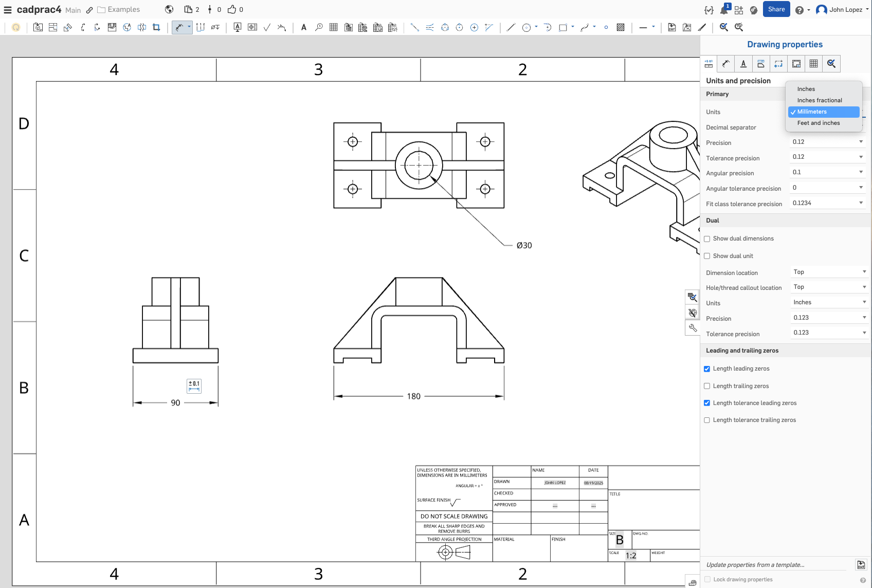The width and height of the screenshot is (872, 588).
Task: Open dual Units dropdown showing Inches
Action: [x=829, y=302]
